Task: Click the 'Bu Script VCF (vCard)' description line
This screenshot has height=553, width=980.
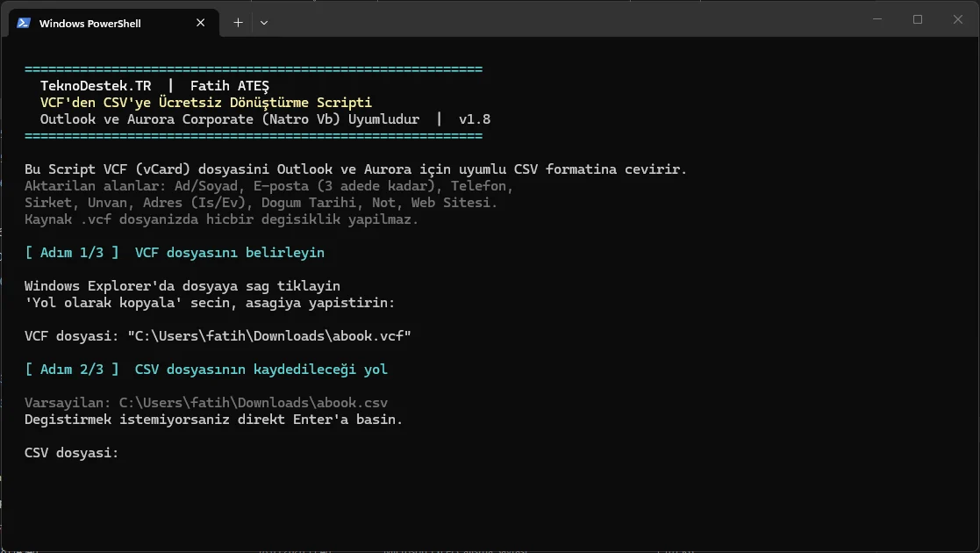Action: [355, 169]
